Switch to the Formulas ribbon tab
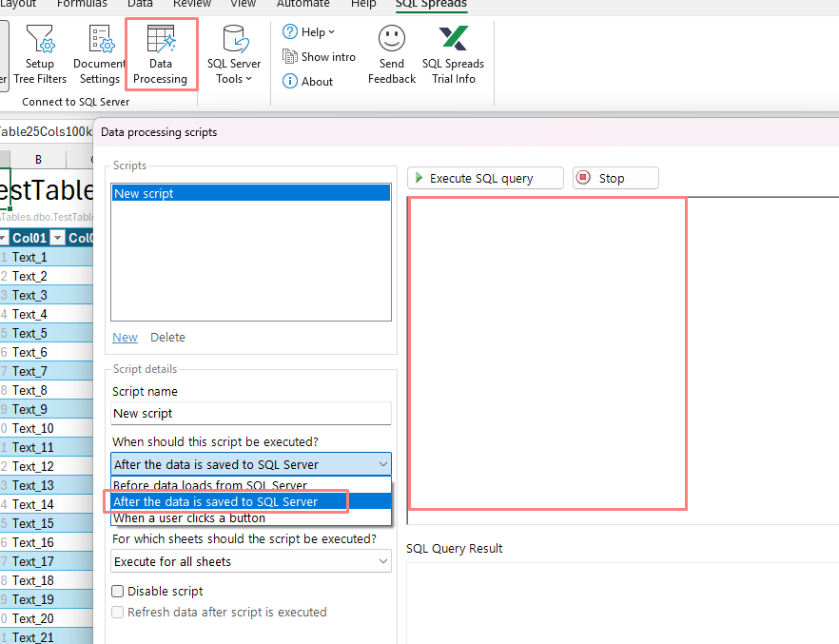Screen dimensions: 839x644 point(82,4)
